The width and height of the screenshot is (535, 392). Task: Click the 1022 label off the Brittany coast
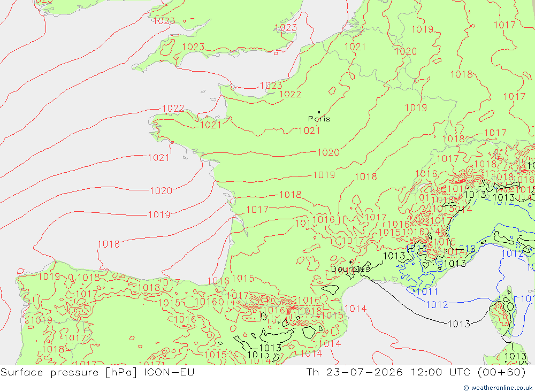click(173, 109)
